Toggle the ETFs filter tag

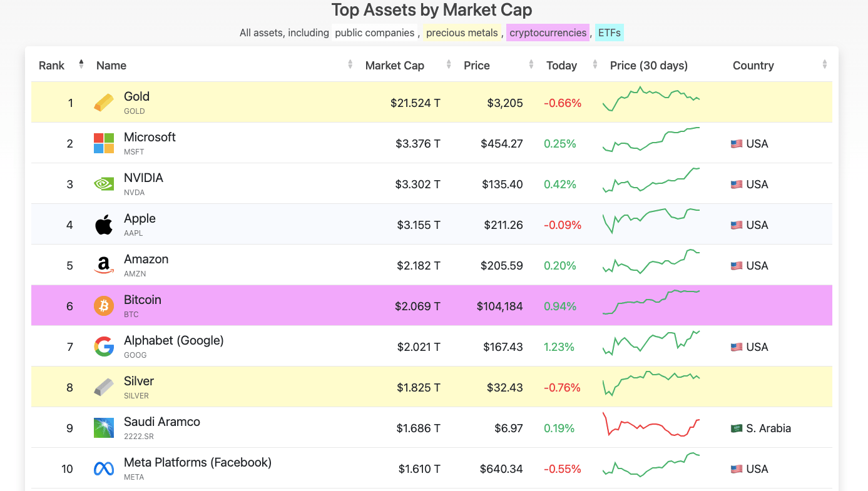pyautogui.click(x=610, y=33)
